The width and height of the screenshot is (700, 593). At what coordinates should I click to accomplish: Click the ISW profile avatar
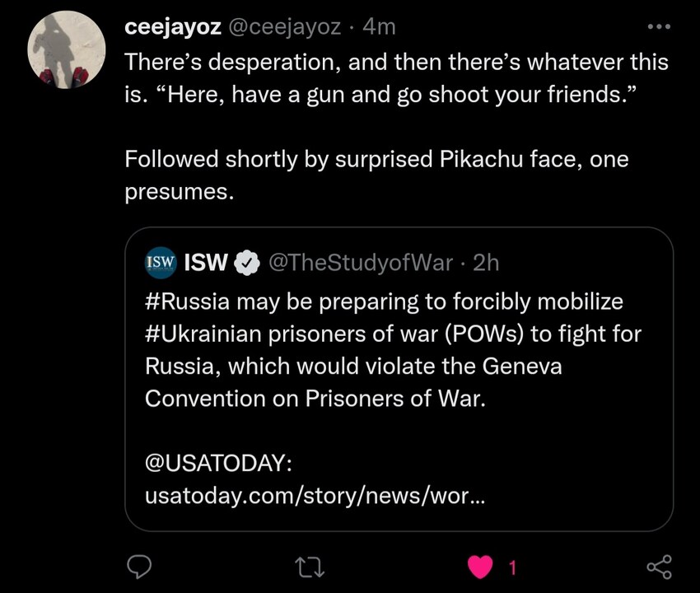[161, 263]
